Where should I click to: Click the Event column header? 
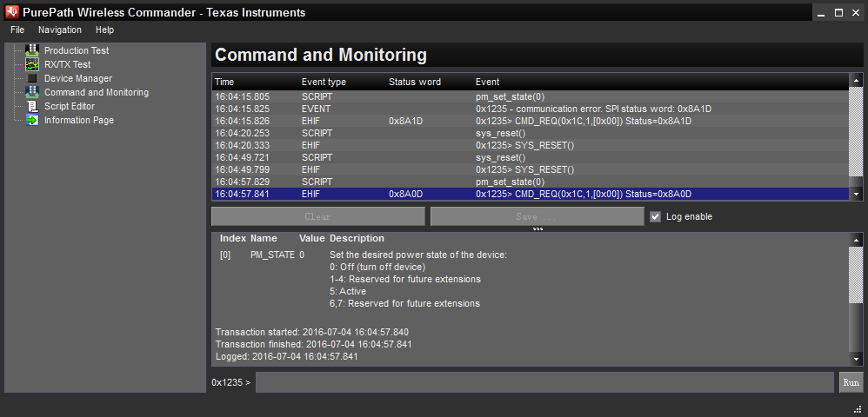coord(488,82)
